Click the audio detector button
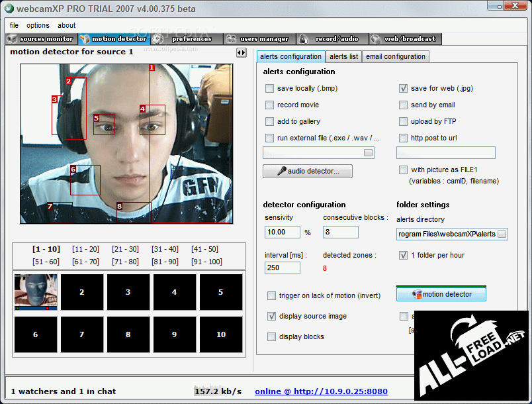 point(308,172)
